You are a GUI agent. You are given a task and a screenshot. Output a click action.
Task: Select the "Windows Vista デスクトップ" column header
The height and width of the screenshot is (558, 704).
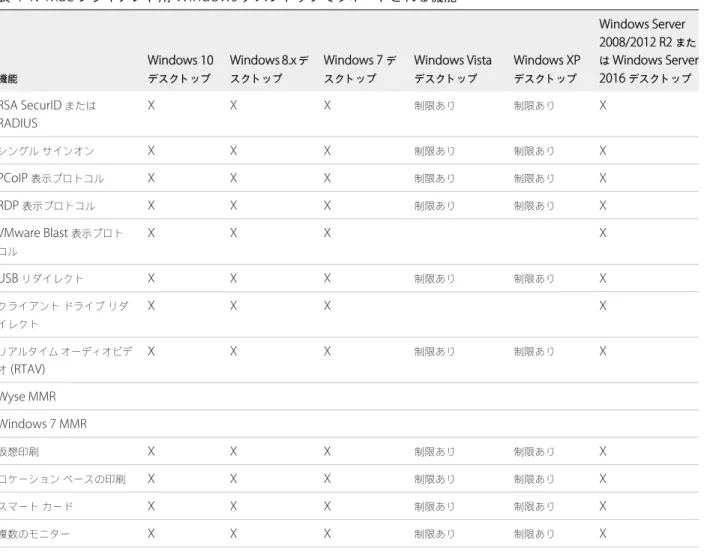coord(453,69)
